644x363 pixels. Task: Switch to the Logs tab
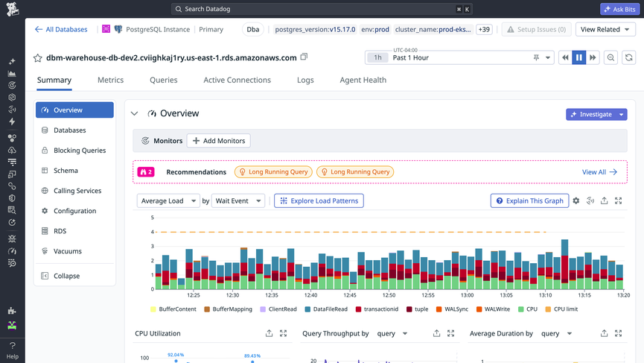tap(305, 81)
